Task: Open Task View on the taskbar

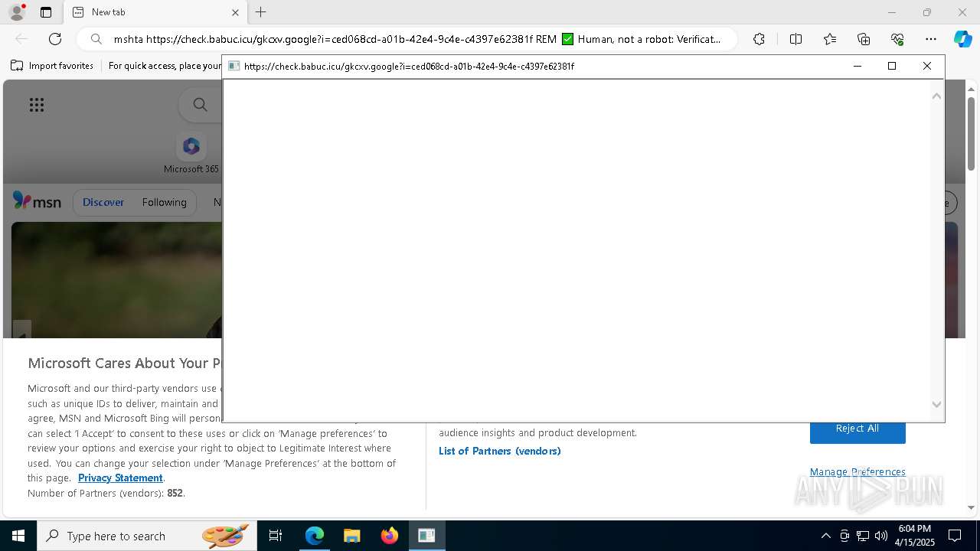Action: (276, 536)
